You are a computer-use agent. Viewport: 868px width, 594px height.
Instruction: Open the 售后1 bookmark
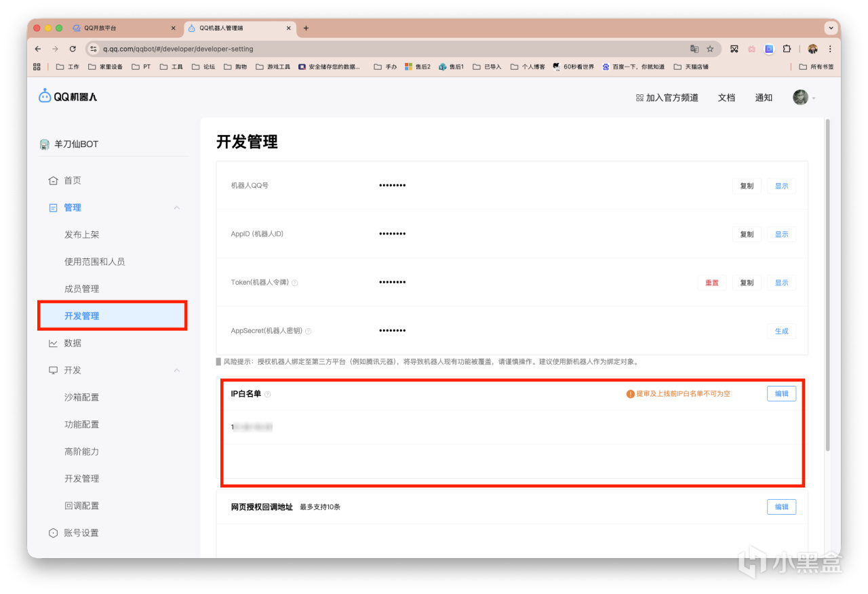(452, 67)
